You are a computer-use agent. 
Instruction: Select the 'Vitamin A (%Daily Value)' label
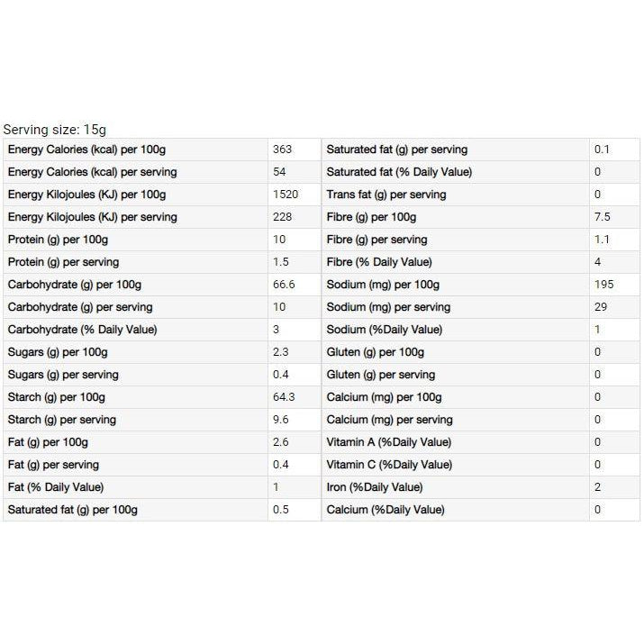click(389, 442)
